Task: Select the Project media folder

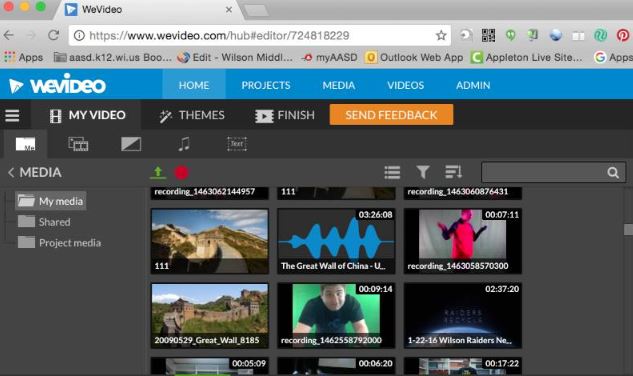Action: click(x=59, y=242)
